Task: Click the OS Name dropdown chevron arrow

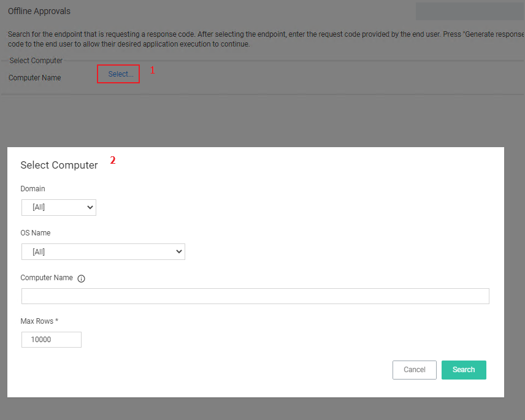Action: (179, 252)
